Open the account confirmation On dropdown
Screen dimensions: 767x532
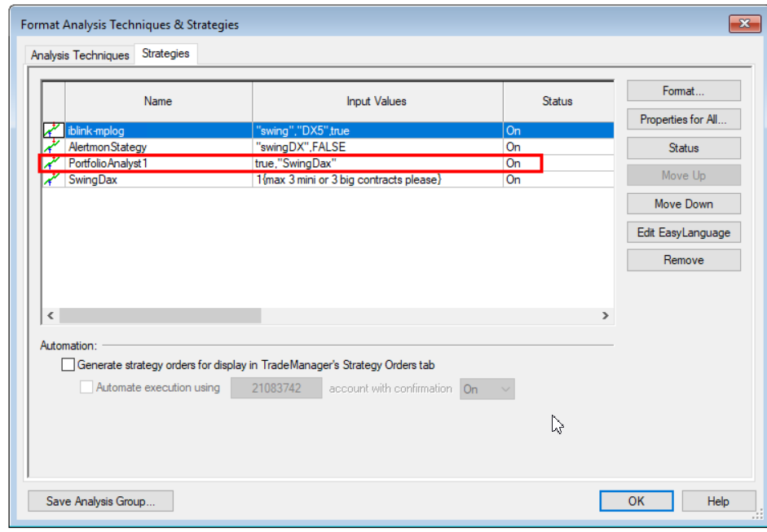click(487, 389)
